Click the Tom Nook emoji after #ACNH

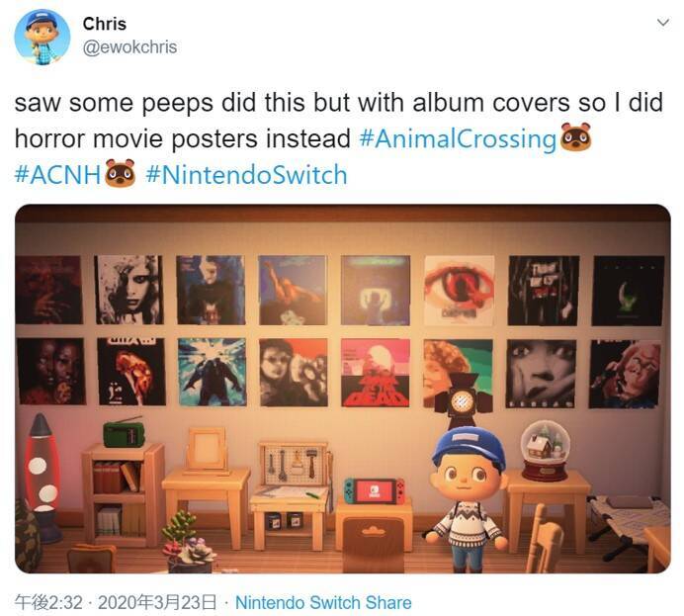(x=120, y=173)
